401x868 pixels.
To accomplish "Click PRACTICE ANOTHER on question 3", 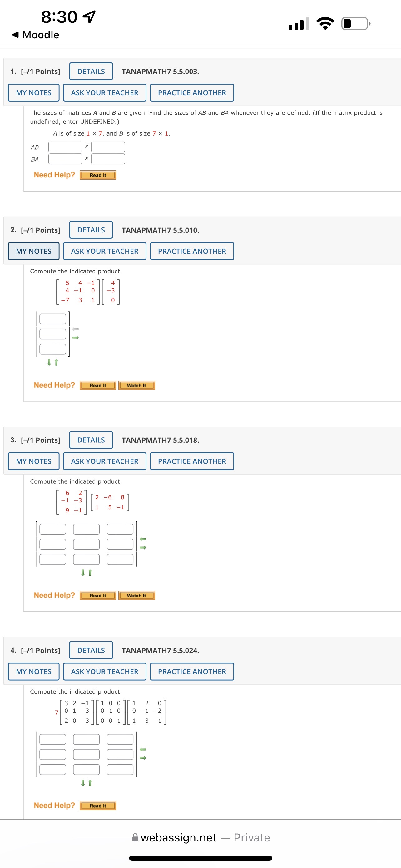I will click(x=192, y=461).
